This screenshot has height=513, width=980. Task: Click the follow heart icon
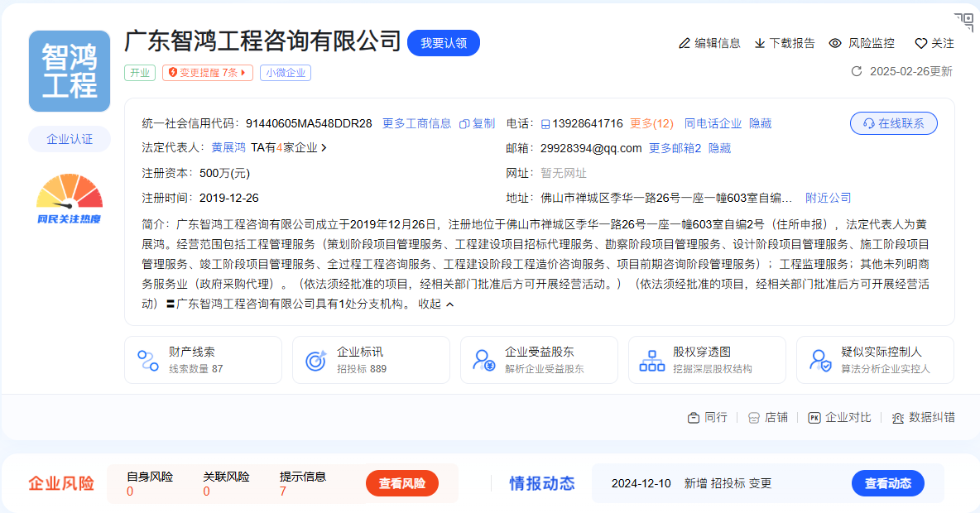coord(920,43)
